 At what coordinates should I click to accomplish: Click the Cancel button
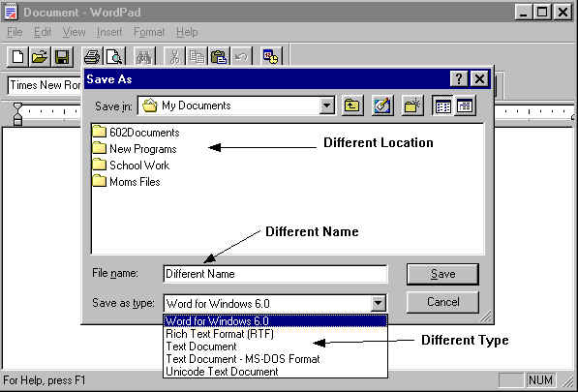tap(442, 302)
